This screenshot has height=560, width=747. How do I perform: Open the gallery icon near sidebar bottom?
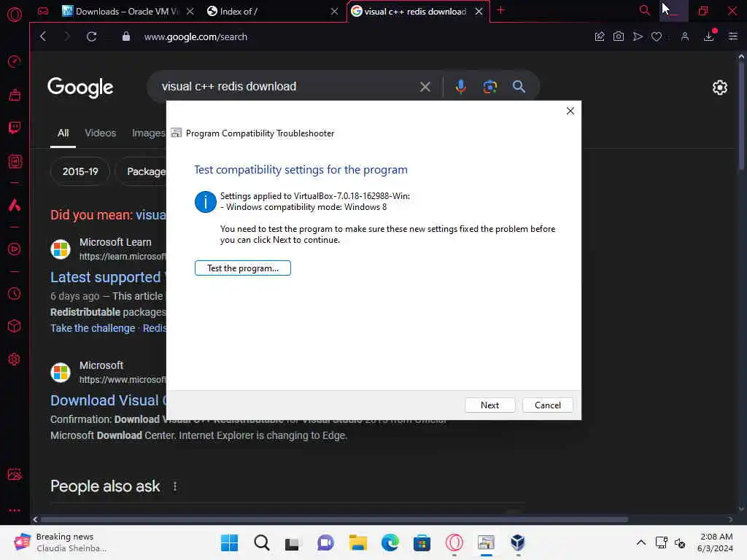15,474
